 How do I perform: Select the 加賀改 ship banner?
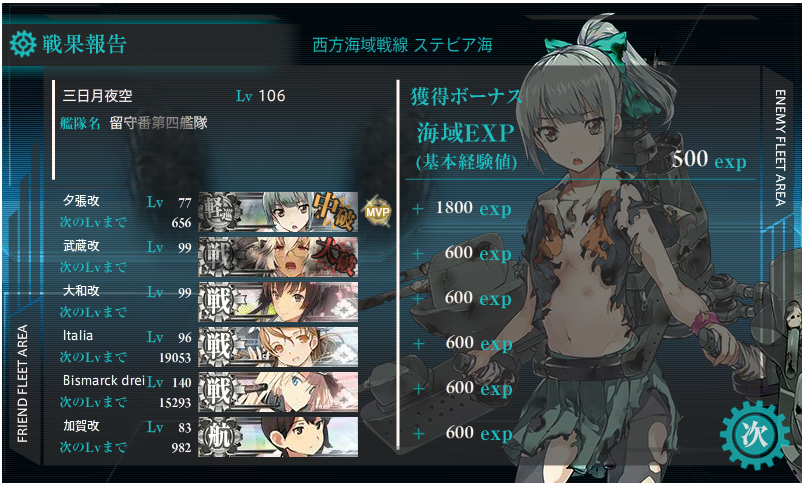(x=278, y=436)
